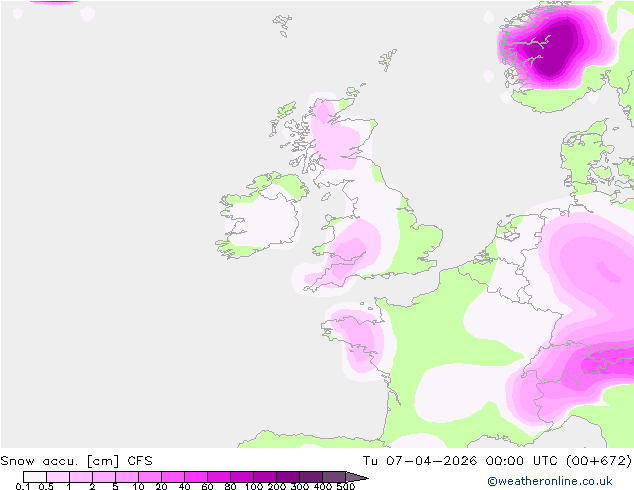Select the 80–100 cm legend swatch
Viewport: 634px width, 490px height.
point(242,477)
